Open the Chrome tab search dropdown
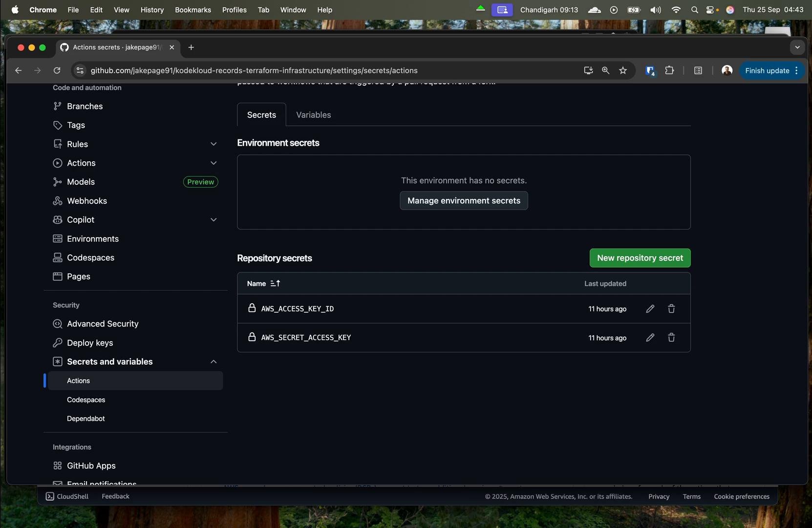This screenshot has width=812, height=528. tap(797, 47)
